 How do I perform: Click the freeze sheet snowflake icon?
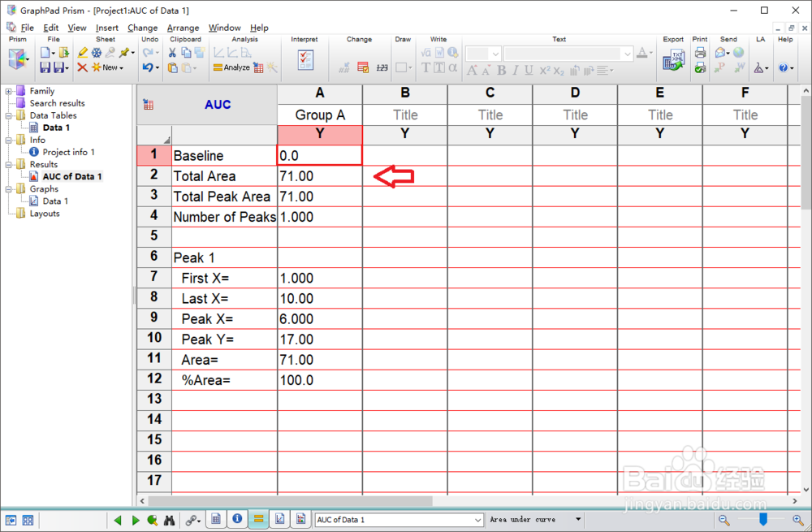tap(97, 53)
